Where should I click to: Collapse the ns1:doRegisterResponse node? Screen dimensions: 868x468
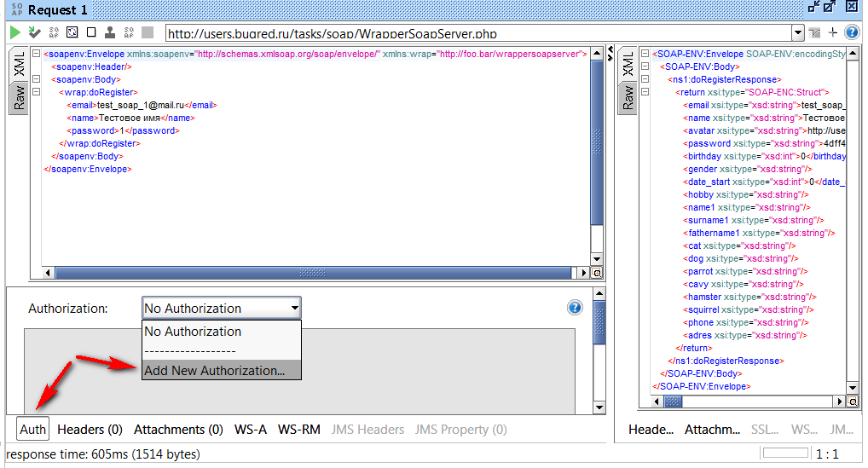point(645,79)
